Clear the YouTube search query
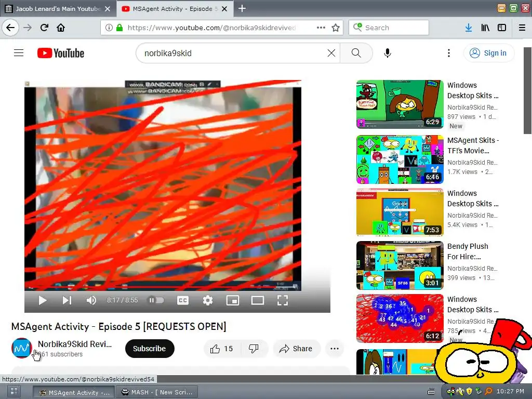 pos(331,53)
